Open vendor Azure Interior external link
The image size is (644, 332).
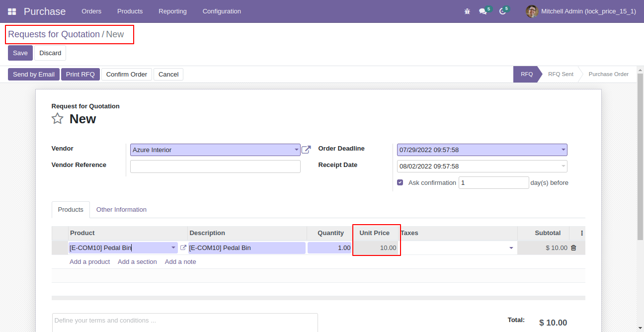pyautogui.click(x=306, y=150)
